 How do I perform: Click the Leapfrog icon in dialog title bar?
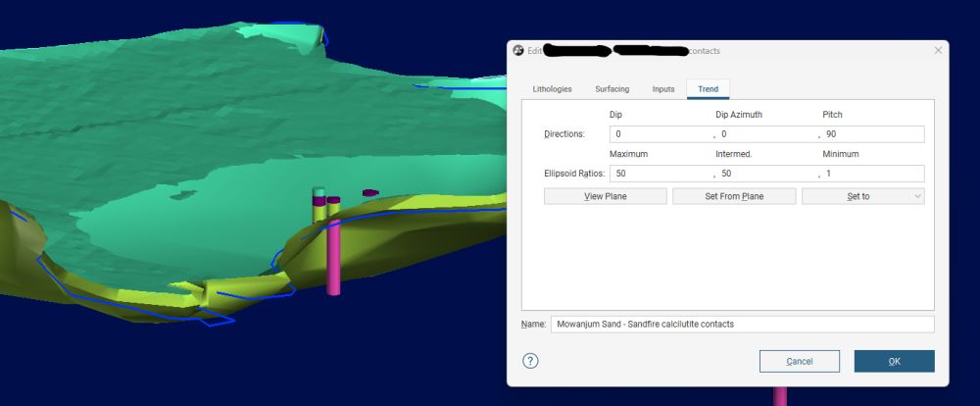(517, 51)
